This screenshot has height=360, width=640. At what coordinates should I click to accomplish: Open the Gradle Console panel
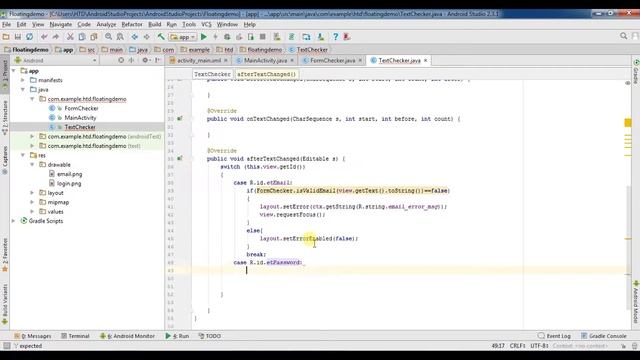[604, 336]
